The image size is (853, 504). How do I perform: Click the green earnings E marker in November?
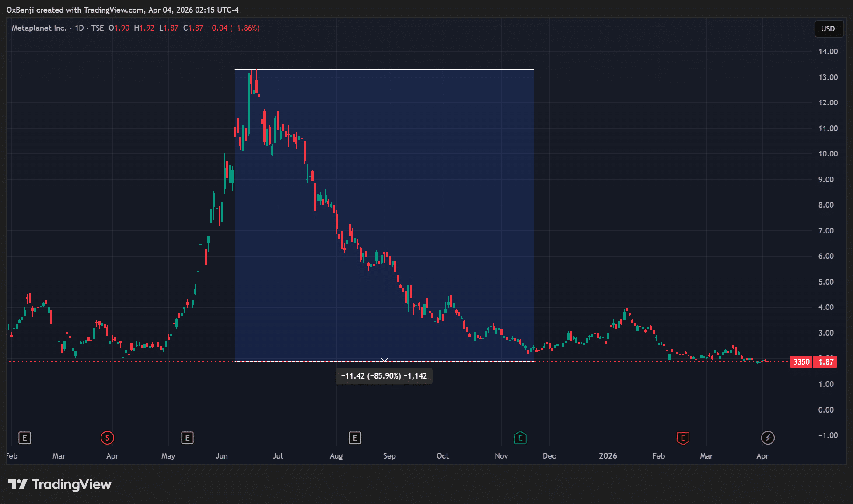point(520,438)
